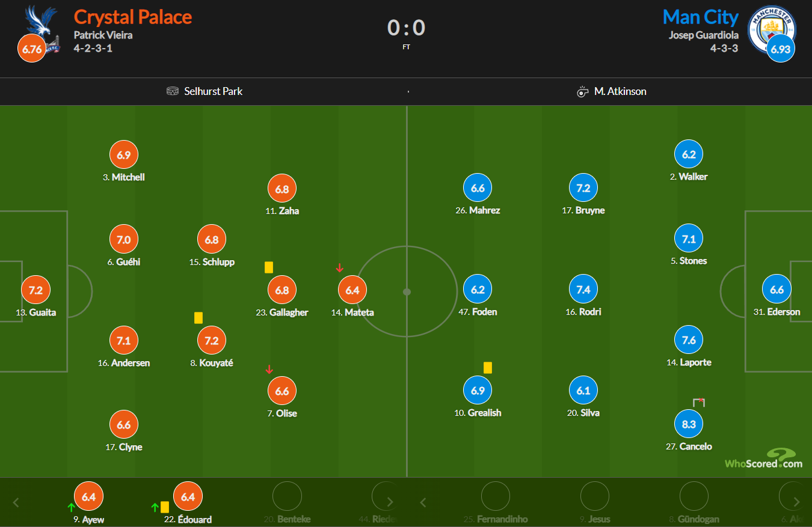Image resolution: width=812 pixels, height=527 pixels.
Task: Click the Rodri player name label
Action: (x=590, y=312)
